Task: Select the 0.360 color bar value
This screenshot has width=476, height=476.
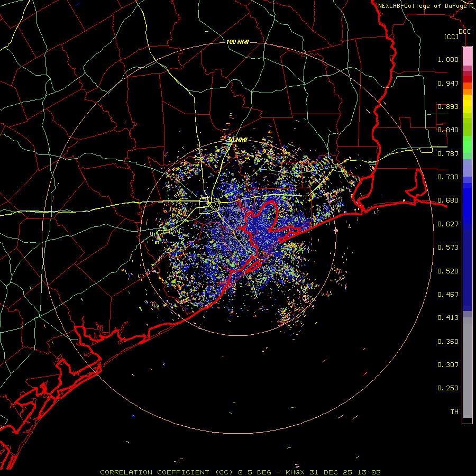Action: coord(448,342)
